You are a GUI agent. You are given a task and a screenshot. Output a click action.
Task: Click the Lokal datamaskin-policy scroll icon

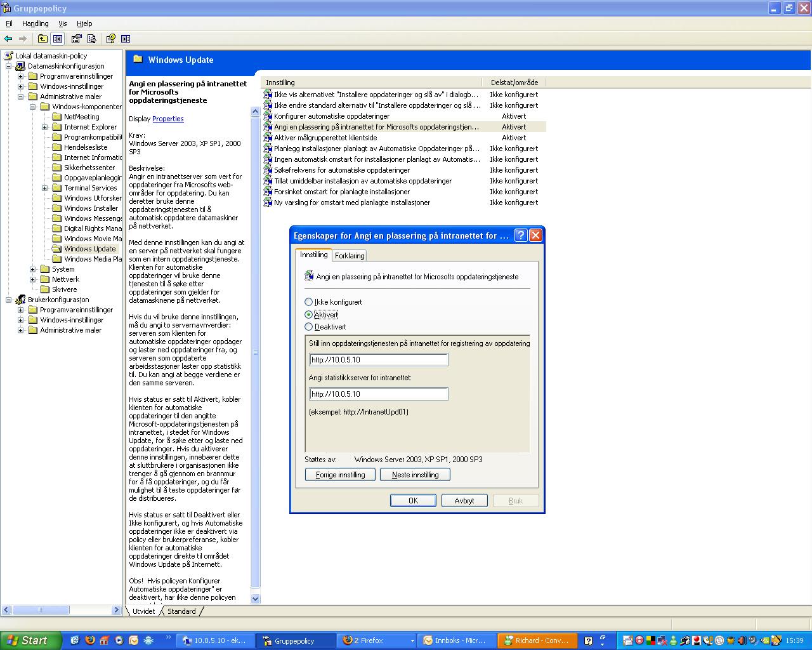9,56
